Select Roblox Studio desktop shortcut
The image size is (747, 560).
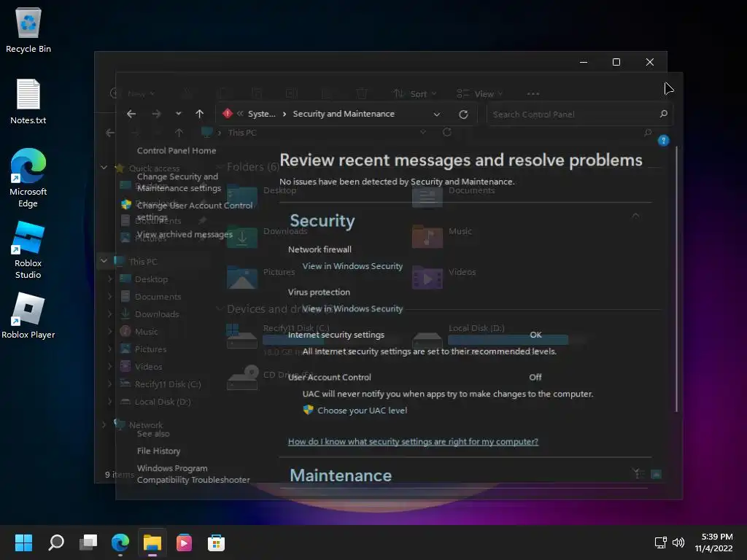coord(28,250)
